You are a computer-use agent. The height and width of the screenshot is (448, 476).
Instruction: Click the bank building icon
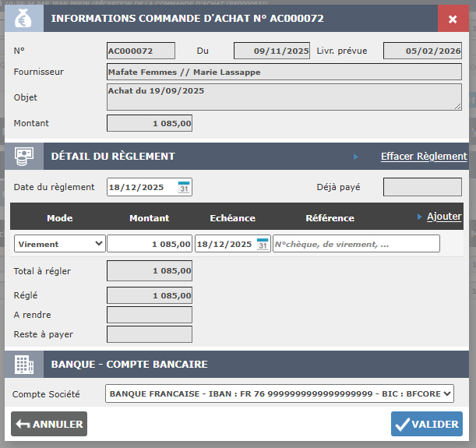pyautogui.click(x=23, y=365)
